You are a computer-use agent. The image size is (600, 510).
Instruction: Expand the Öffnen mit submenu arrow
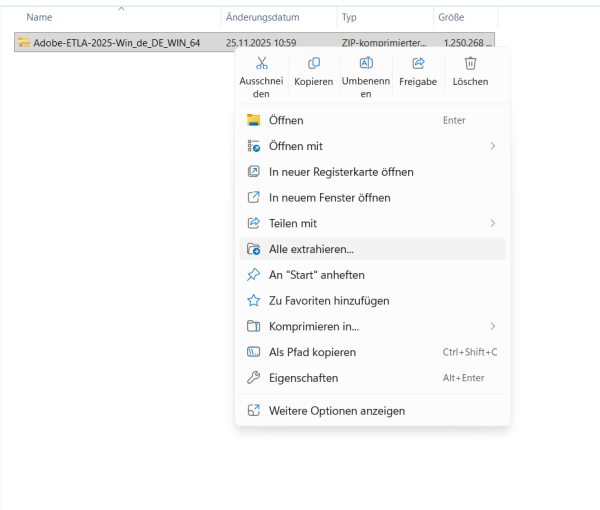(x=492, y=146)
